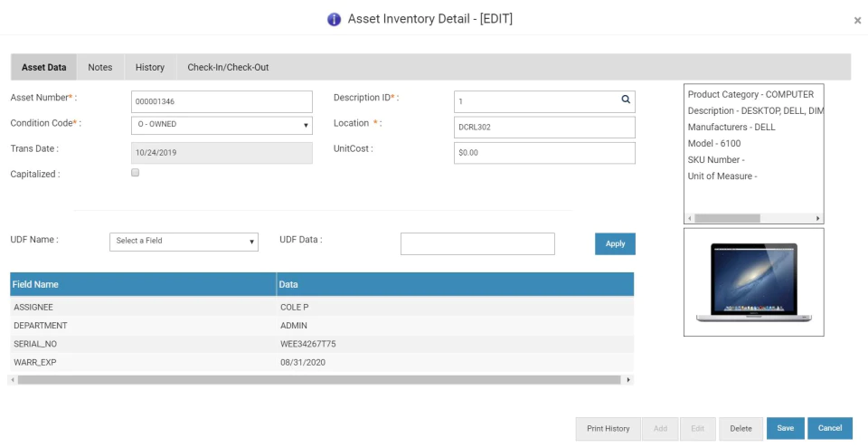
Task: Switch to the Notes tab
Action: point(100,67)
